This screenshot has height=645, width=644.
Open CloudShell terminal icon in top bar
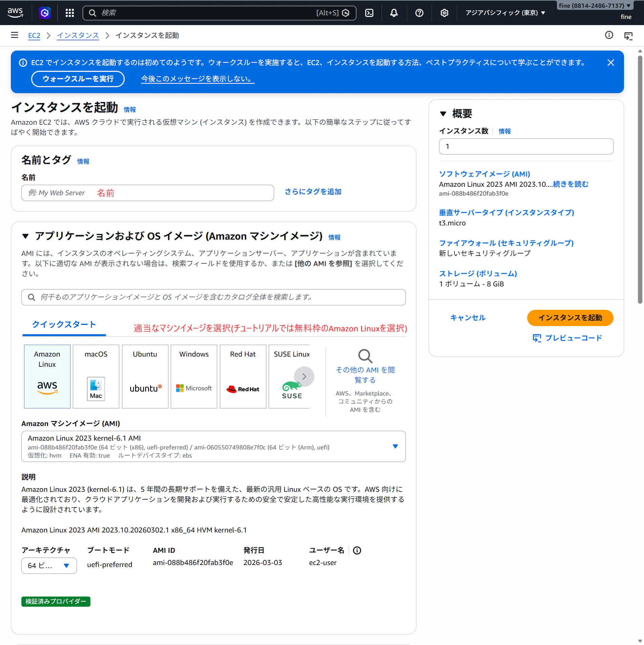(369, 13)
